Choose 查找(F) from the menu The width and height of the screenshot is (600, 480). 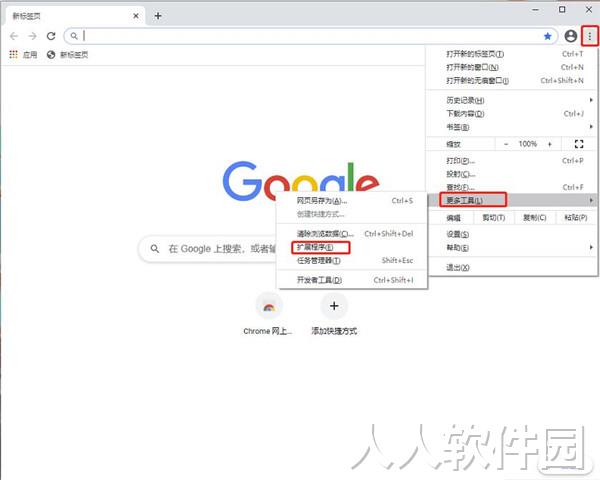(x=512, y=187)
